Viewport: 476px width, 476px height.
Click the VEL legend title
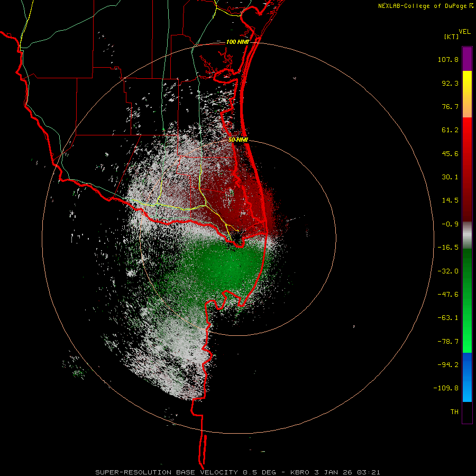point(465,32)
